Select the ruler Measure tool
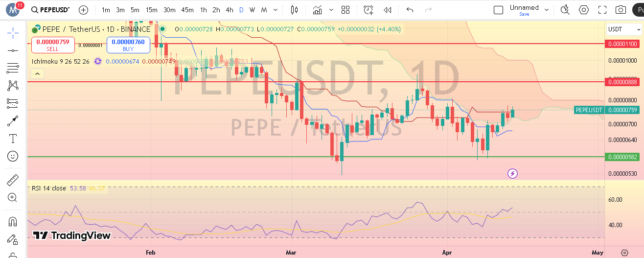Screen dimensions: 644x258 (x=13, y=180)
